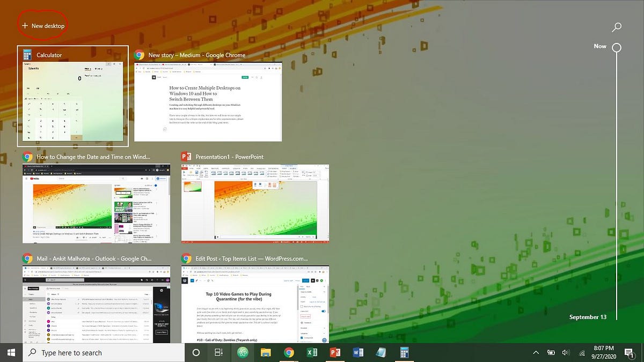Open the Start menu

10,352
